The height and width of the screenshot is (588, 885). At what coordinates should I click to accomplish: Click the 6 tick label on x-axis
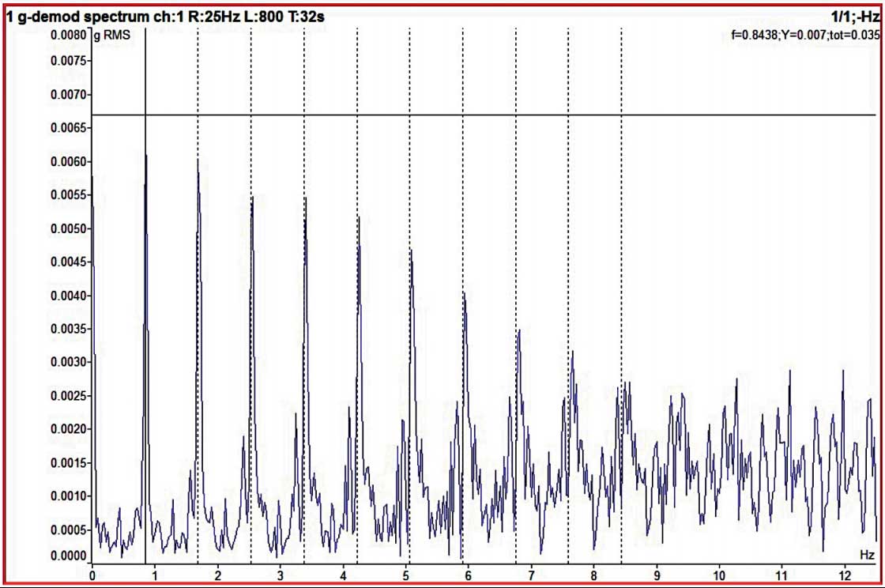pyautogui.click(x=468, y=574)
